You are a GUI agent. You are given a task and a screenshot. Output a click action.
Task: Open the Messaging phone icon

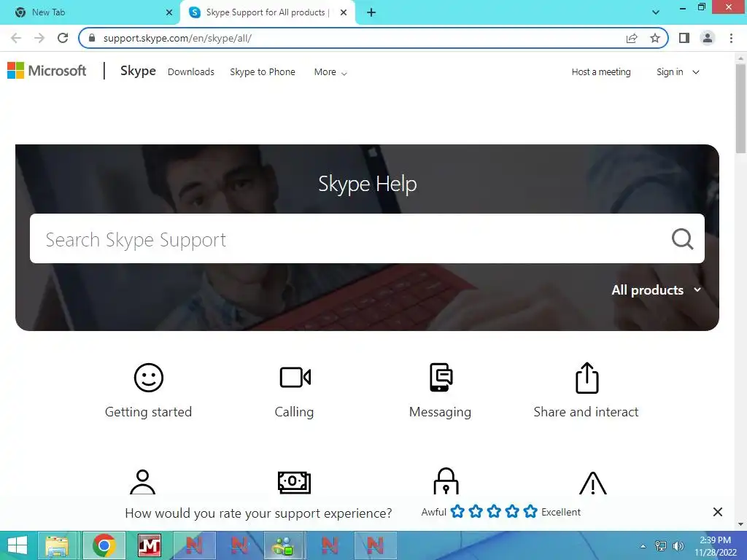click(x=441, y=377)
